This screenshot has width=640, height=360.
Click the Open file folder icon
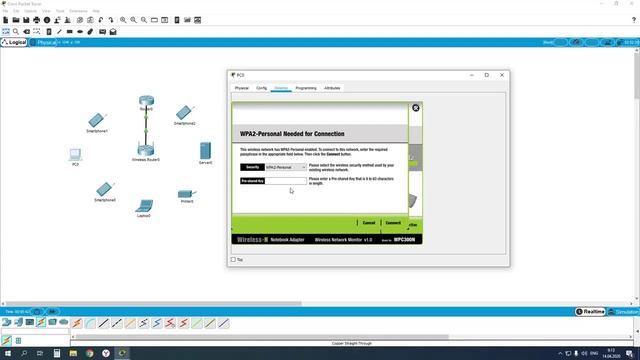[16, 20]
